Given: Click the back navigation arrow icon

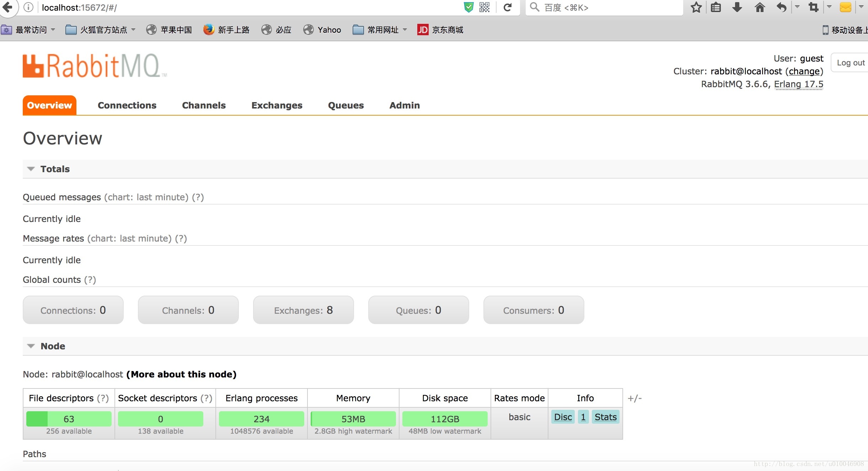Looking at the screenshot, I should click(9, 7).
